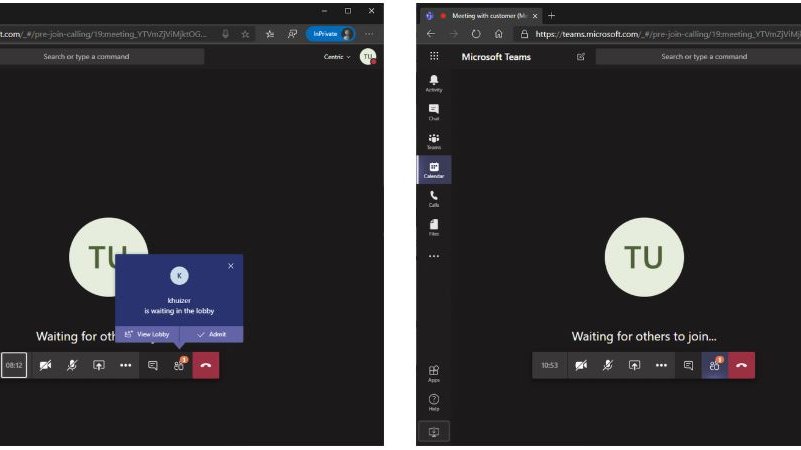801x450 pixels.
Task: Open more actions in right meeting toolbar
Action: point(661,365)
